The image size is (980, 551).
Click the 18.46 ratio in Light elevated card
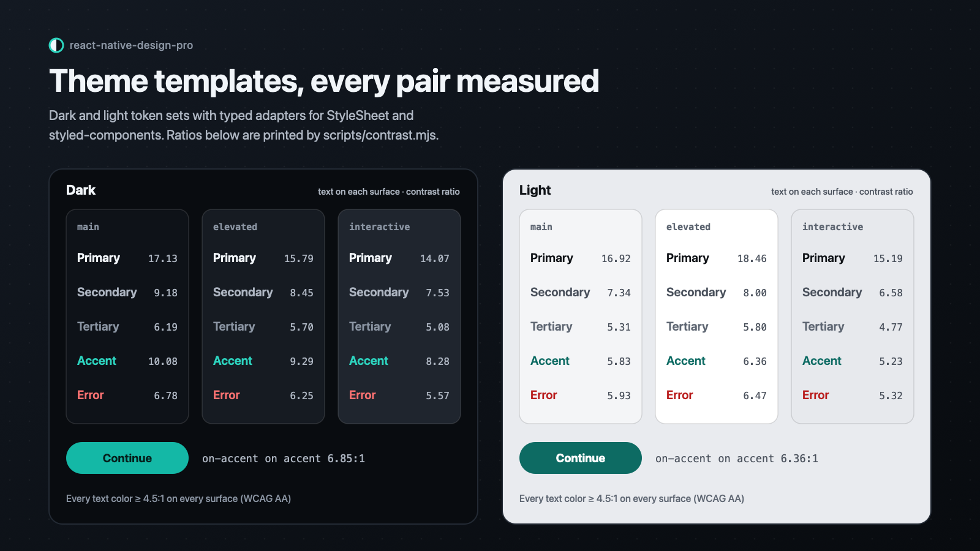pos(752,258)
